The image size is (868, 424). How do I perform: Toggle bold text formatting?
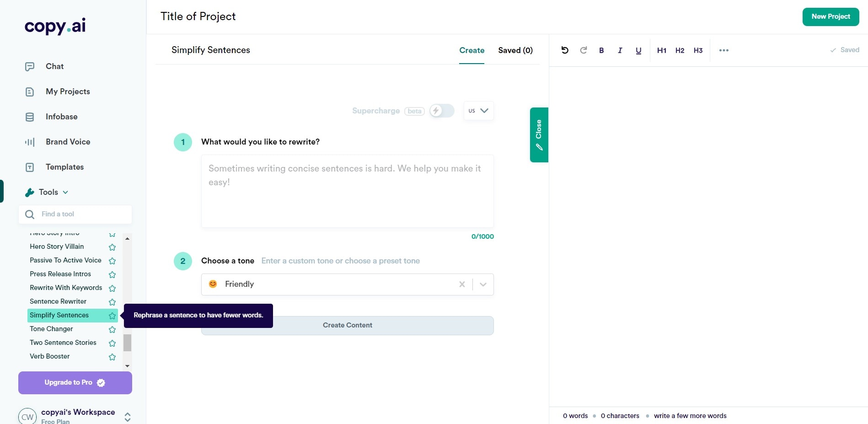coord(601,50)
